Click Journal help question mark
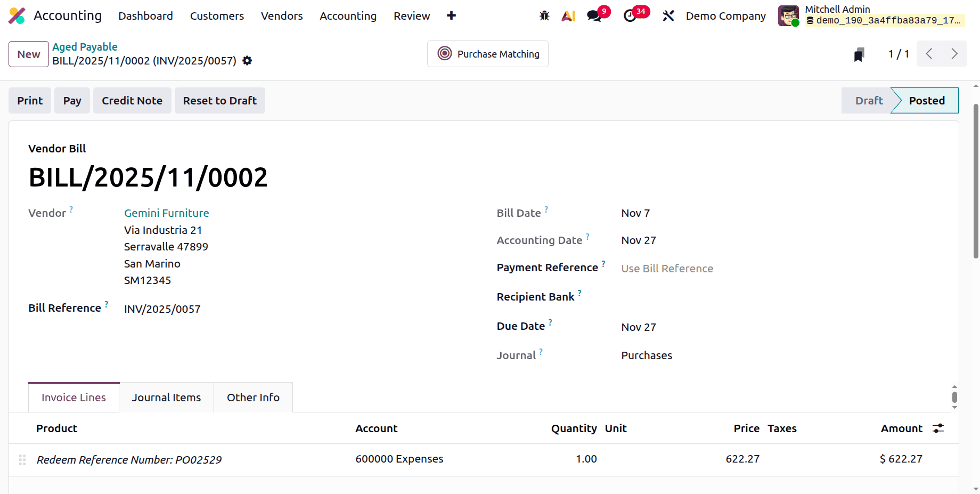980x494 pixels. 541,352
